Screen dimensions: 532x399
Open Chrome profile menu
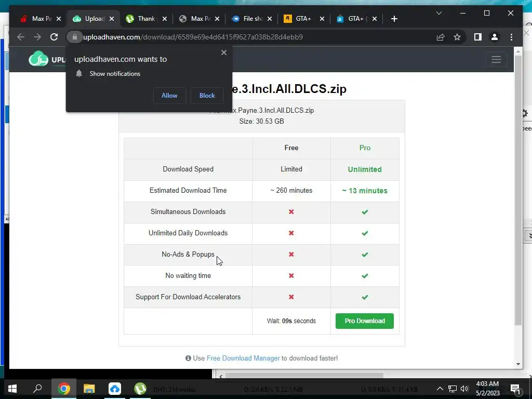tap(495, 37)
